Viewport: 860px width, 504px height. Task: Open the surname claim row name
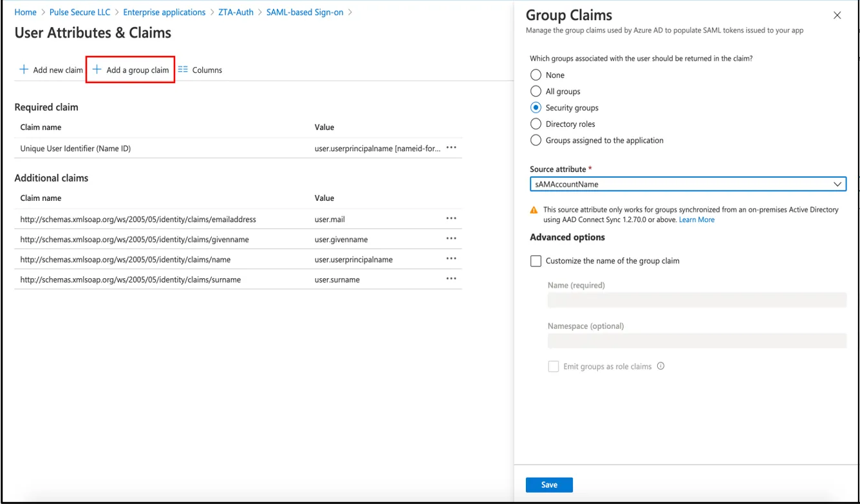click(x=131, y=280)
